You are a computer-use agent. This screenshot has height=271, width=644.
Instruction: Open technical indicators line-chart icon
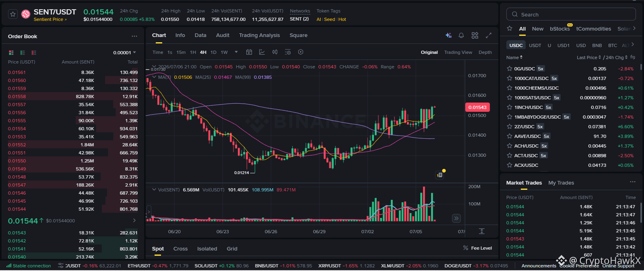[262, 52]
